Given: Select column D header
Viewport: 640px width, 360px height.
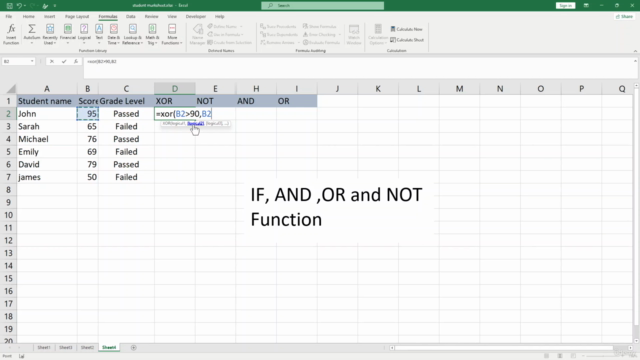Looking at the screenshot, I should tap(175, 89).
